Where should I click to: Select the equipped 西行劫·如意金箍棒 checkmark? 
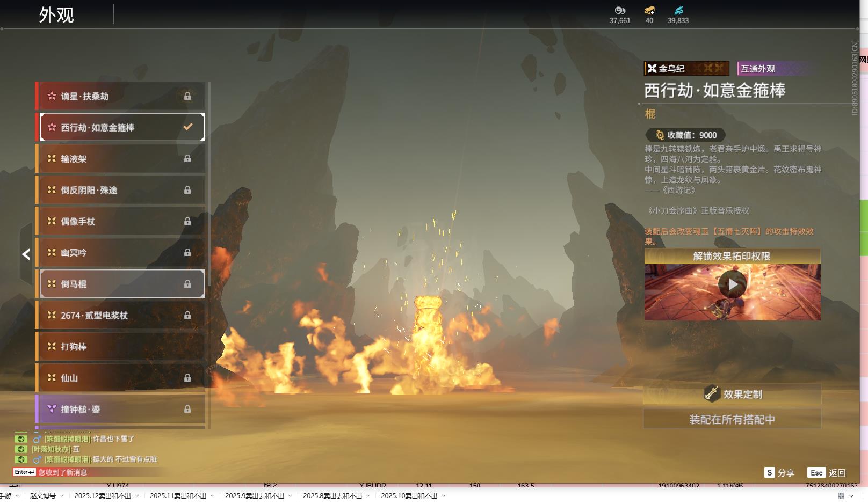(188, 127)
